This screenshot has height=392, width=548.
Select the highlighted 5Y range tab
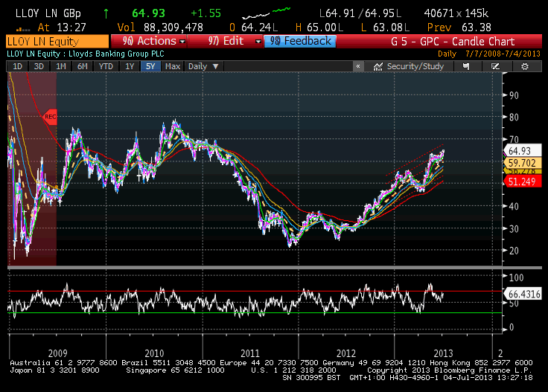point(150,66)
